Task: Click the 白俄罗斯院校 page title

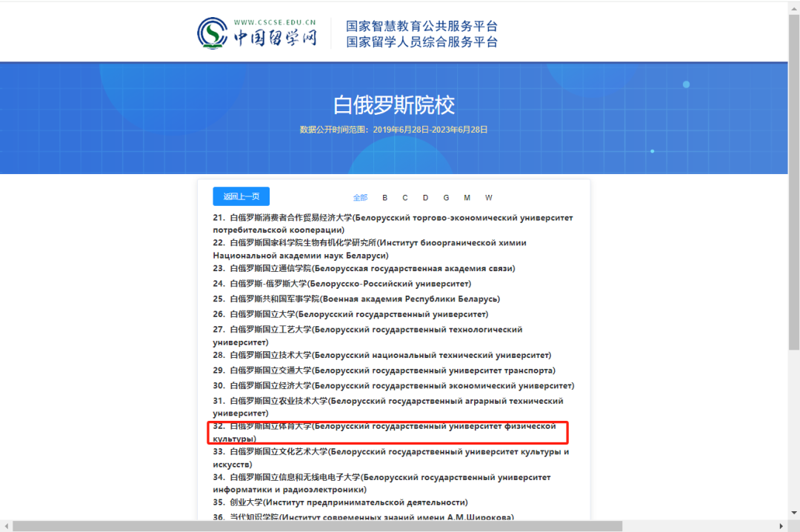Action: point(394,105)
